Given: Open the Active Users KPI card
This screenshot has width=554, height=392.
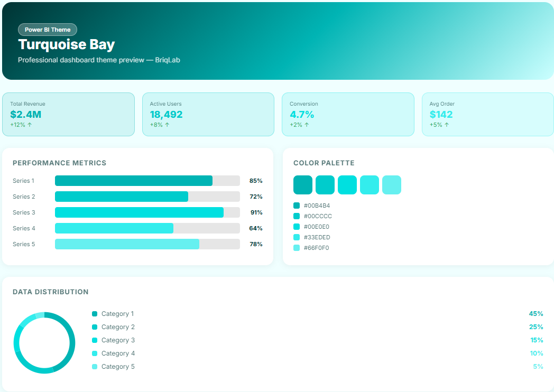Looking at the screenshot, I should [x=208, y=114].
